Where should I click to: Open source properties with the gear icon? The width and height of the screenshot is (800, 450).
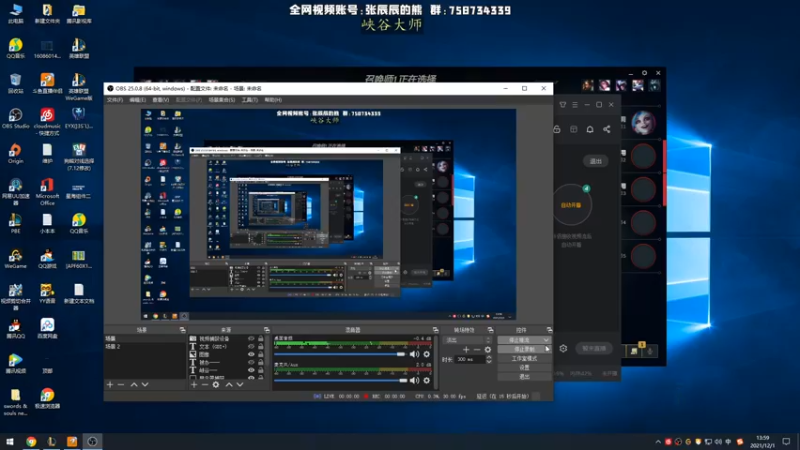pos(216,384)
